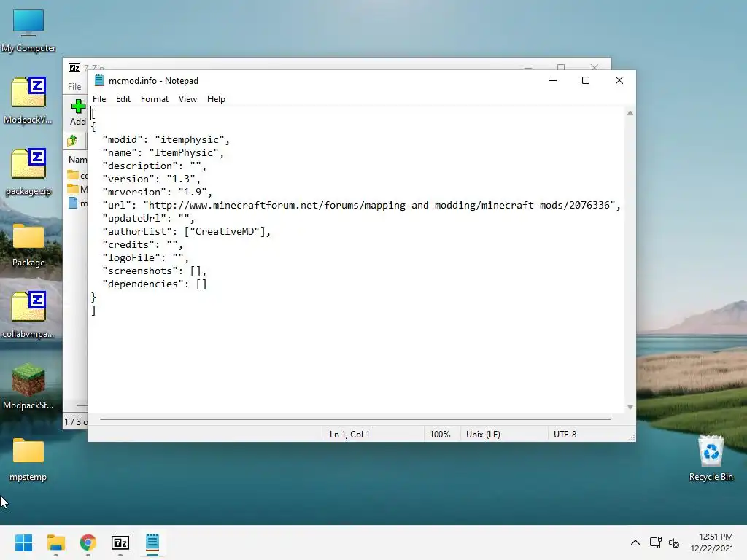Click the Notepad scrollbar down arrow
This screenshot has width=747, height=560.
pos(630,407)
